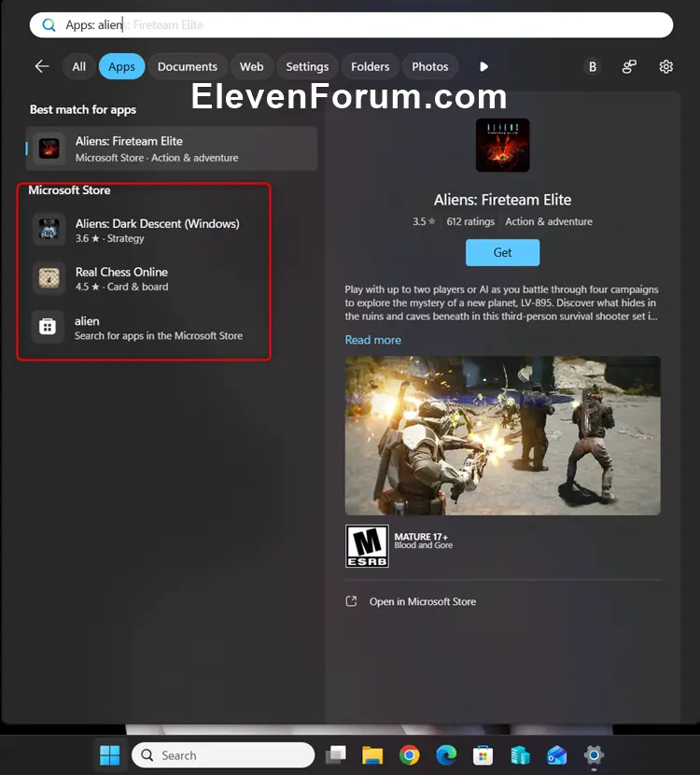Click the Get button
The width and height of the screenshot is (700, 775).
(x=502, y=252)
